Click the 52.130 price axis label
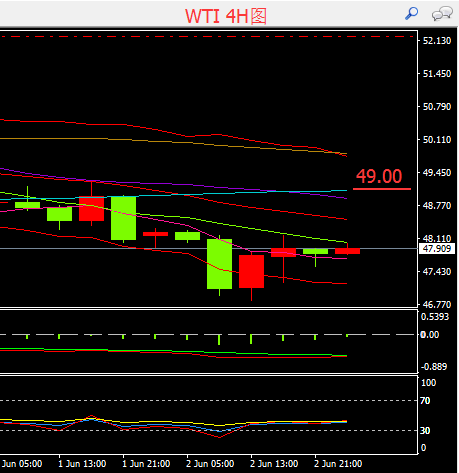Screen dimensions: 459x473 pos(437,41)
